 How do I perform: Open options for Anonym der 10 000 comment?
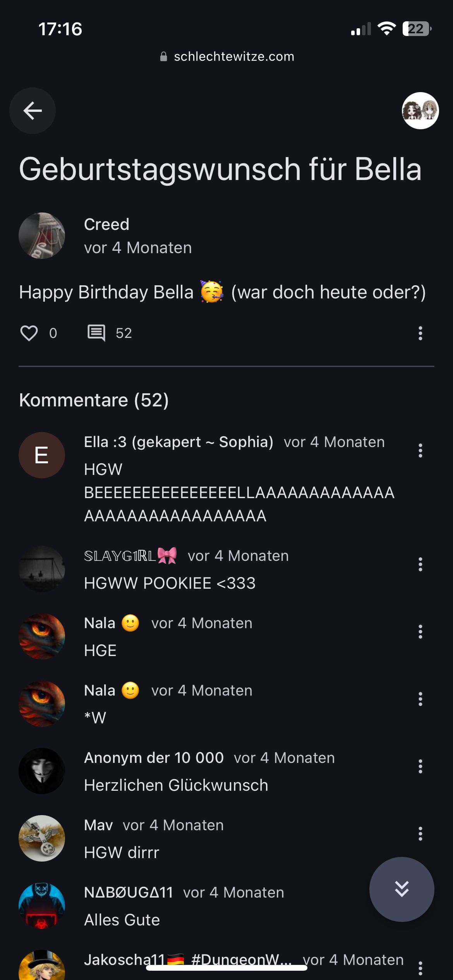click(420, 767)
